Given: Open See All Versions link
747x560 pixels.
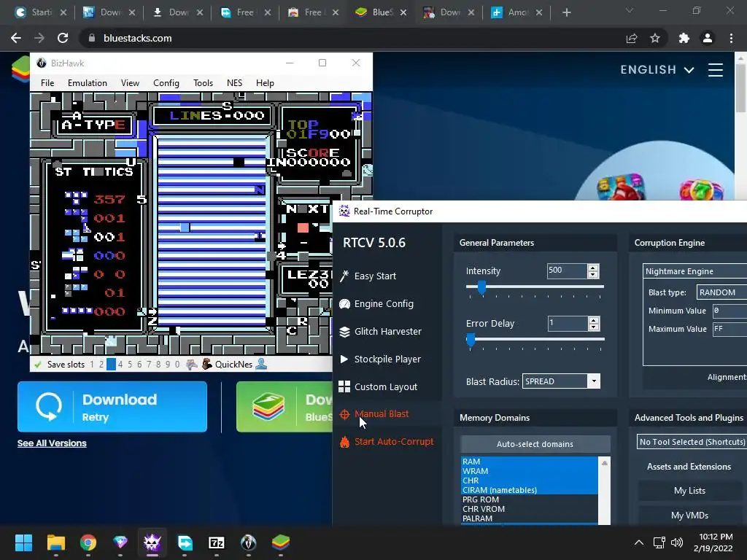Looking at the screenshot, I should (x=52, y=443).
